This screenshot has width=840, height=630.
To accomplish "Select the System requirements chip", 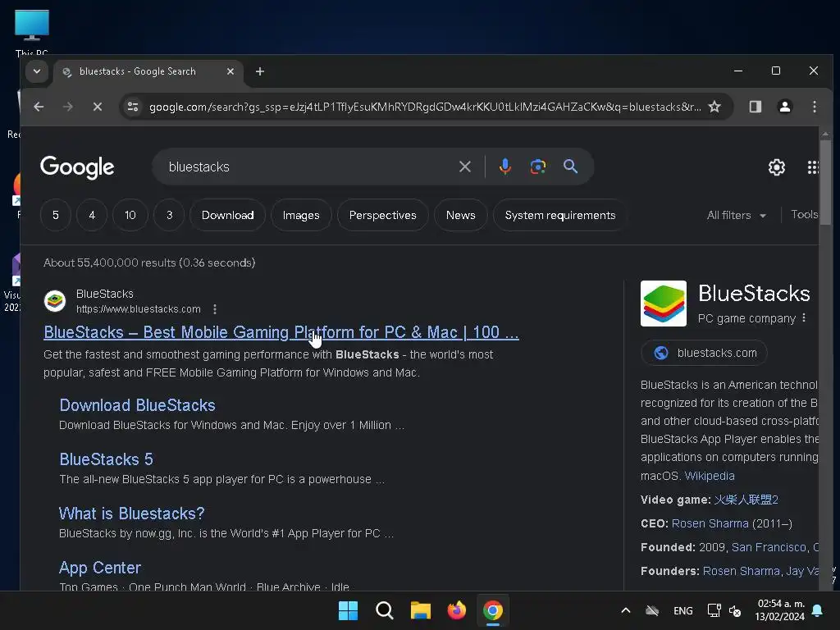I will (x=559, y=215).
